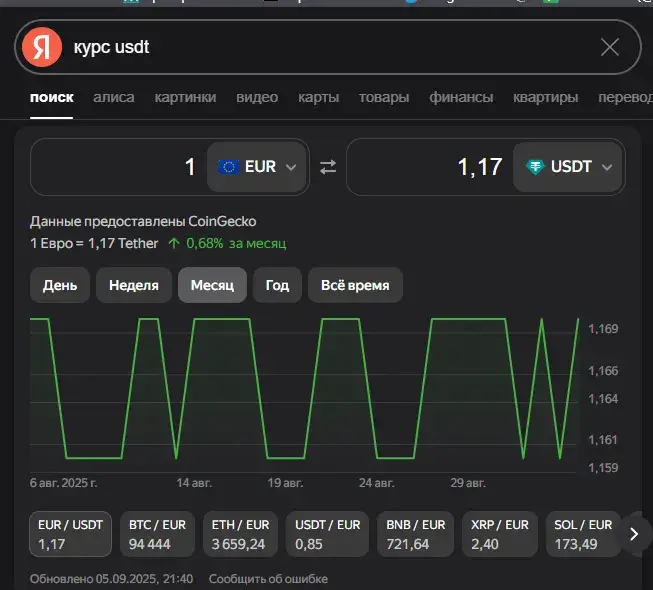This screenshot has width=653, height=590.
Task: Click Сообщить об ошибке link
Action: click(268, 579)
